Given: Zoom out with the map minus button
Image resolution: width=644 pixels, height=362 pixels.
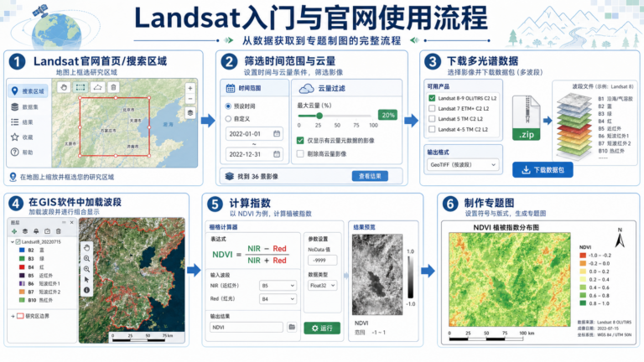Looking at the screenshot, I should pos(190,99).
